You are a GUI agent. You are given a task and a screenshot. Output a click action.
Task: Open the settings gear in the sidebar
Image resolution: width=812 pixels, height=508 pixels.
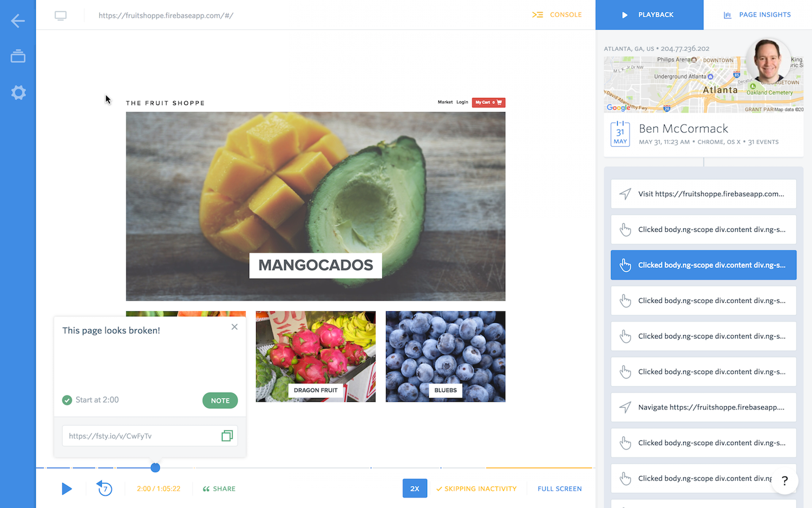pos(18,93)
